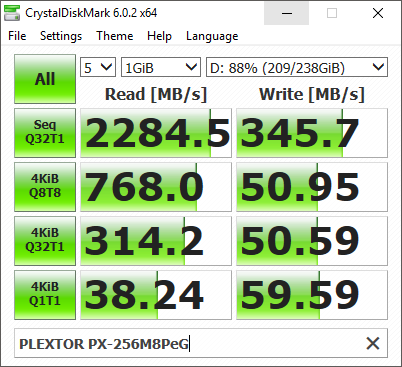Start the 4KiB Q8T8 test
402x367 pixels.
[45, 187]
